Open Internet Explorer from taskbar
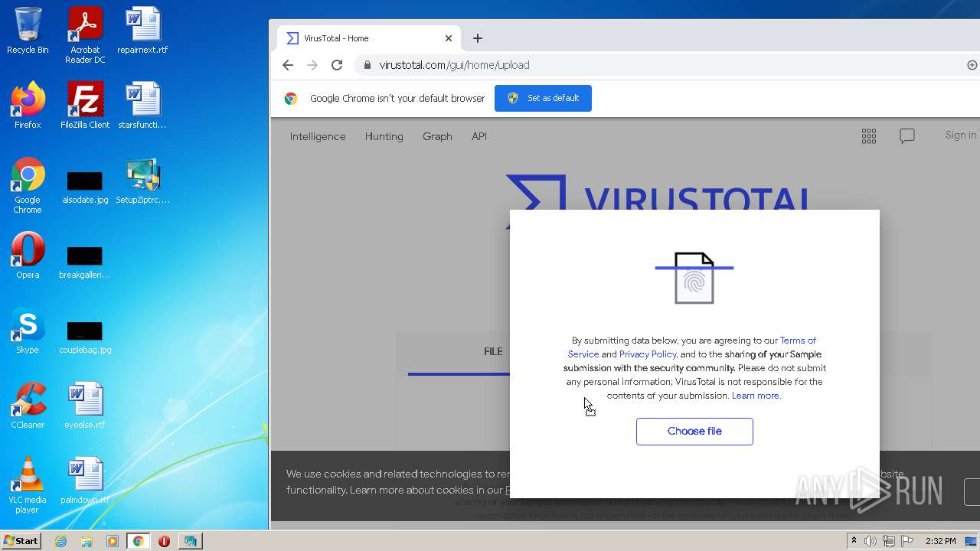The width and height of the screenshot is (980, 551). click(x=60, y=541)
